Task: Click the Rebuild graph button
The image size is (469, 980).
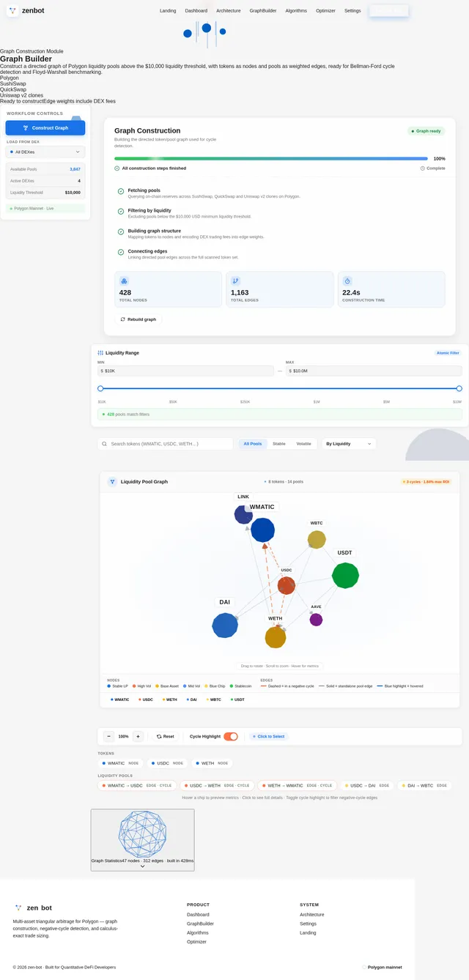Action: tap(138, 319)
